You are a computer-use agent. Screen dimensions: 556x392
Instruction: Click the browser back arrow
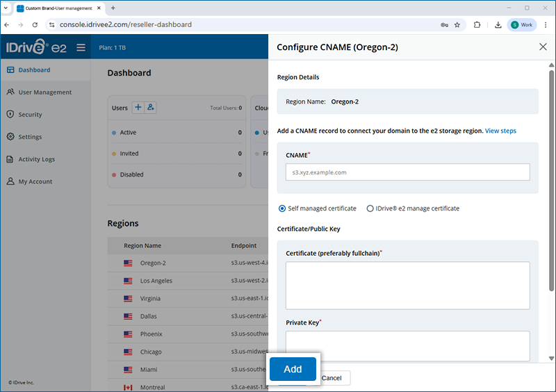[7, 25]
